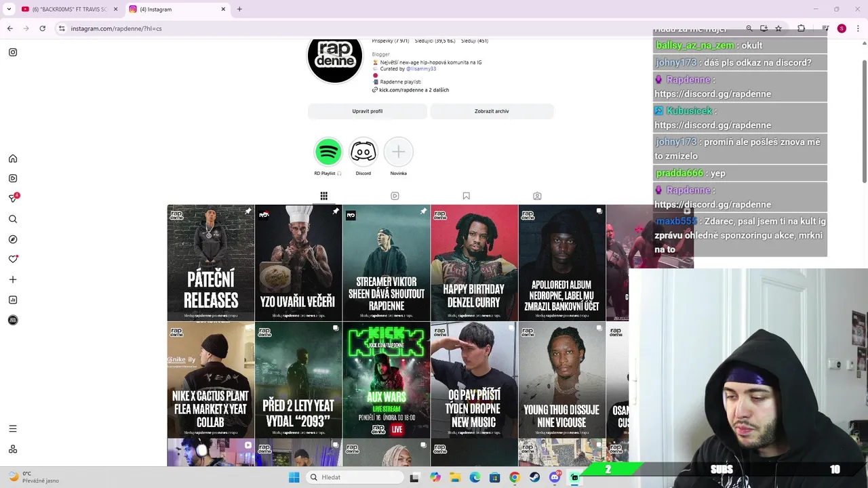Close the Instagram browser tab

tap(223, 9)
